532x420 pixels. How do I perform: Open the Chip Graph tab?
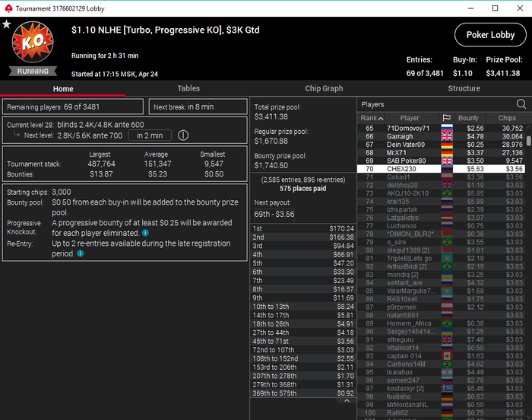pyautogui.click(x=324, y=88)
